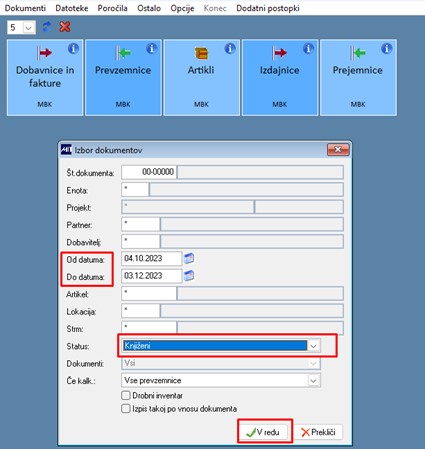425x449 pixels.
Task: Enable the Drobni inventar checkbox
Action: coord(126,396)
